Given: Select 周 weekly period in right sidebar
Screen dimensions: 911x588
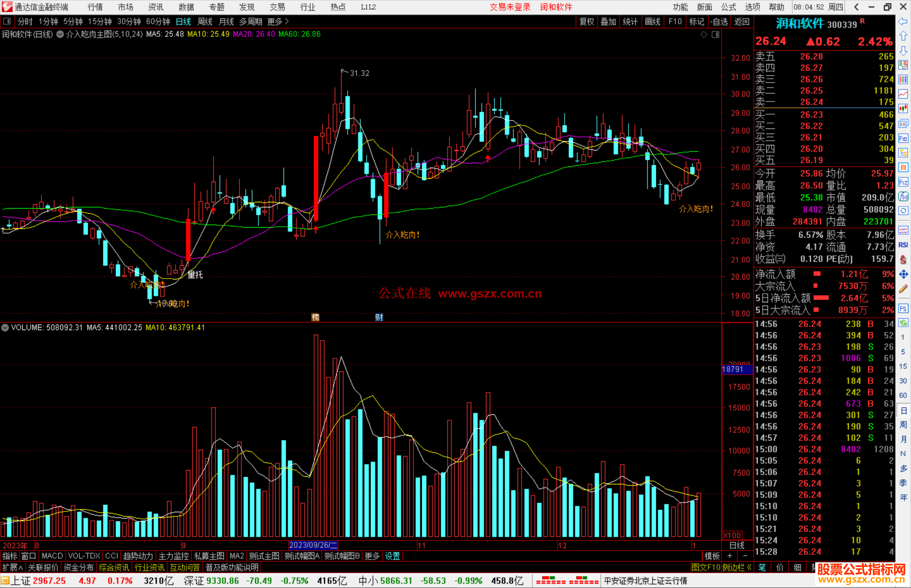Looking at the screenshot, I should (903, 424).
